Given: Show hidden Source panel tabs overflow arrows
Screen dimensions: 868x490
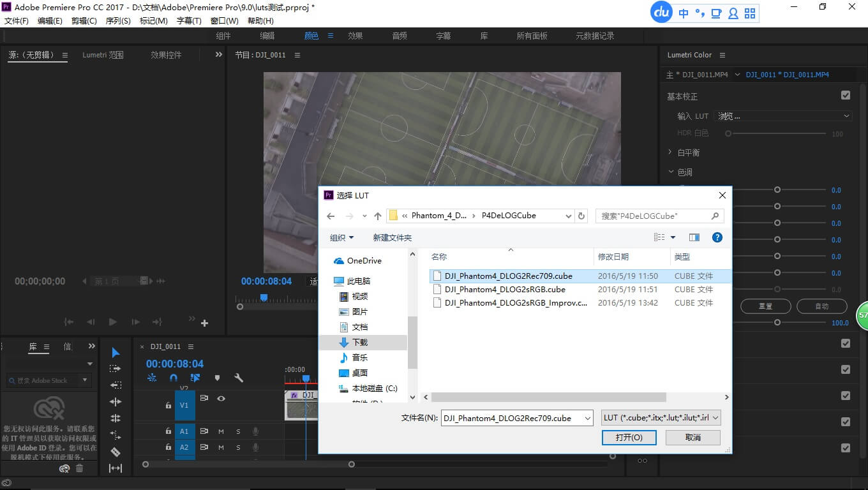Looking at the screenshot, I should (218, 55).
